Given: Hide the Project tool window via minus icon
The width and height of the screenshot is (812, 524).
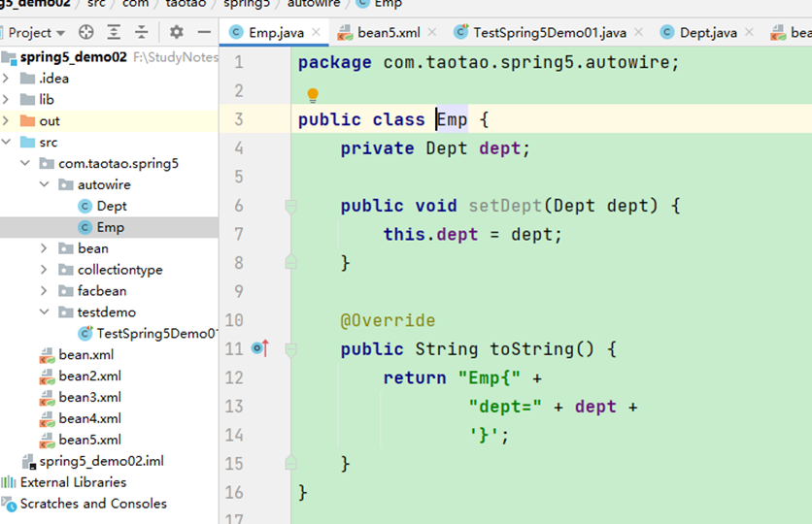Looking at the screenshot, I should 205,32.
